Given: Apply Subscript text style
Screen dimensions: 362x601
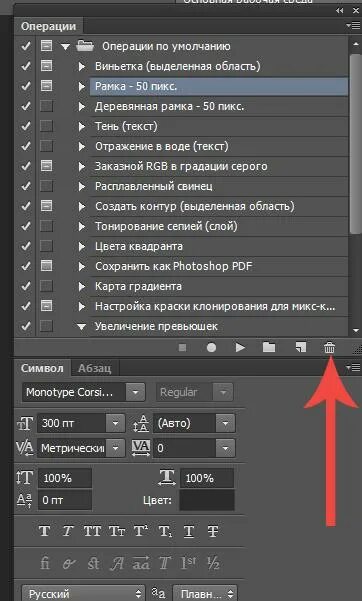Looking at the screenshot, I should point(165,531).
